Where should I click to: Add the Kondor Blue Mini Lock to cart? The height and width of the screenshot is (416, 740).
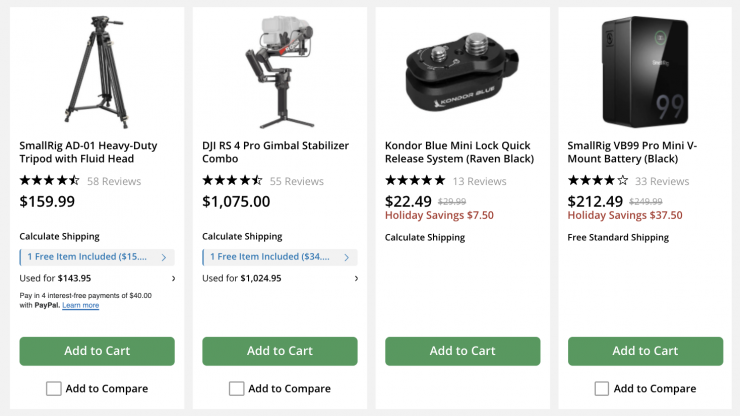(x=463, y=351)
